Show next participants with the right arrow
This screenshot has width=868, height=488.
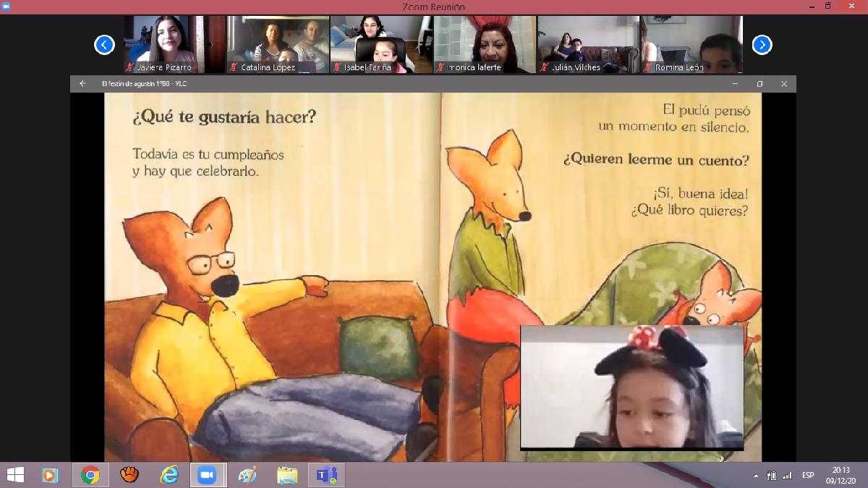pyautogui.click(x=762, y=45)
